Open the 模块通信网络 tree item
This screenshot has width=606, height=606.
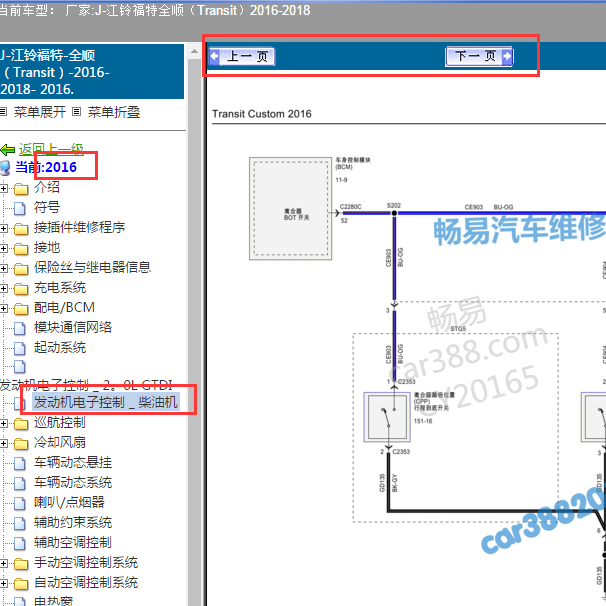(x=73, y=328)
